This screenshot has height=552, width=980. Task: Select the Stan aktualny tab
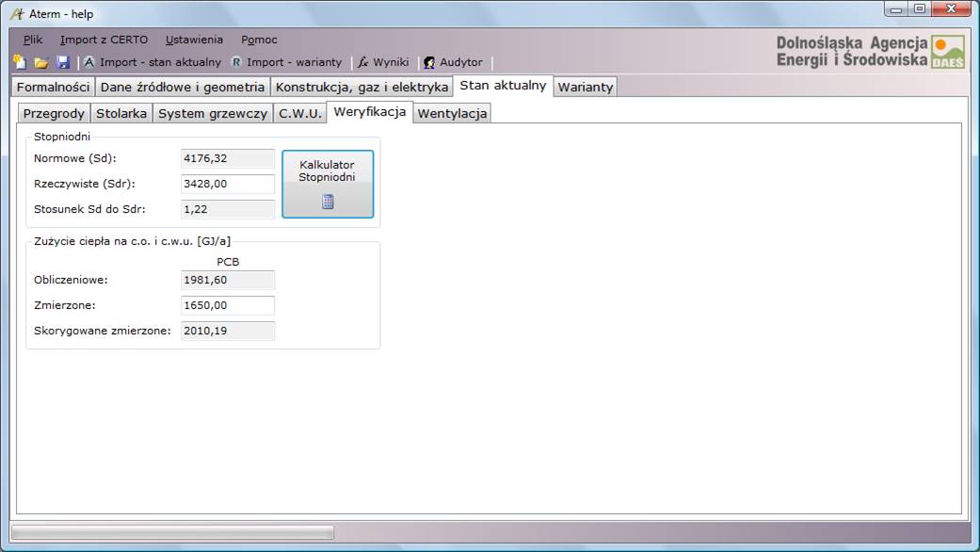pyautogui.click(x=503, y=86)
